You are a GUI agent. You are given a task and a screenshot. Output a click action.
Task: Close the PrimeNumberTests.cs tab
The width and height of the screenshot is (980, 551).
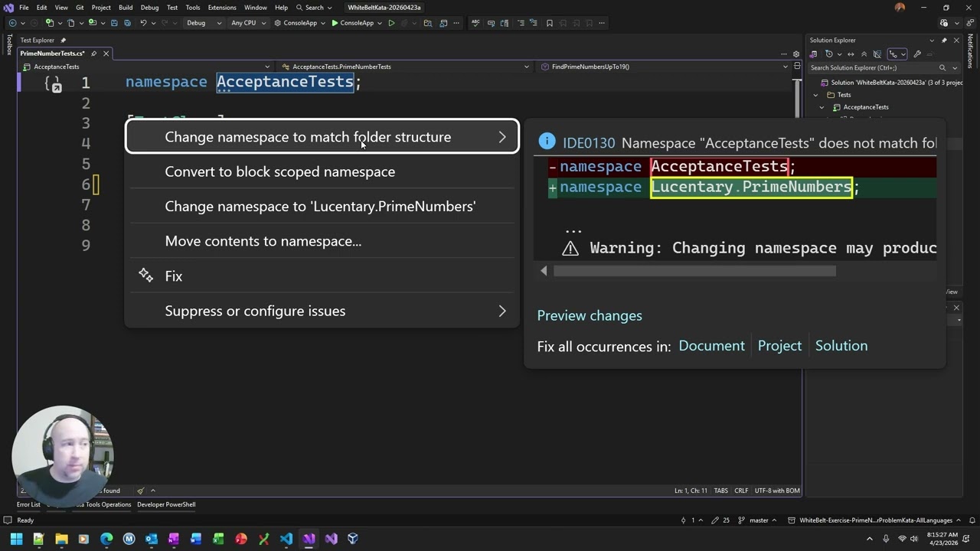click(106, 54)
